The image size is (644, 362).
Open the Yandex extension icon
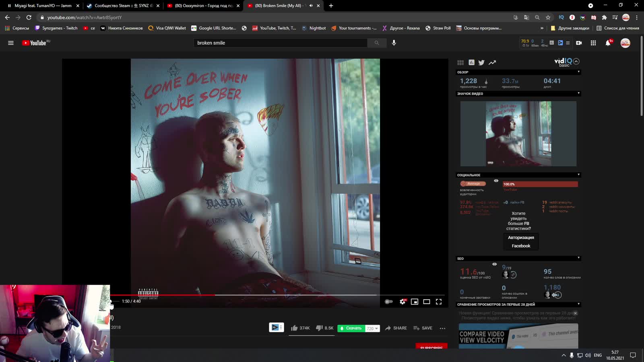572,17
